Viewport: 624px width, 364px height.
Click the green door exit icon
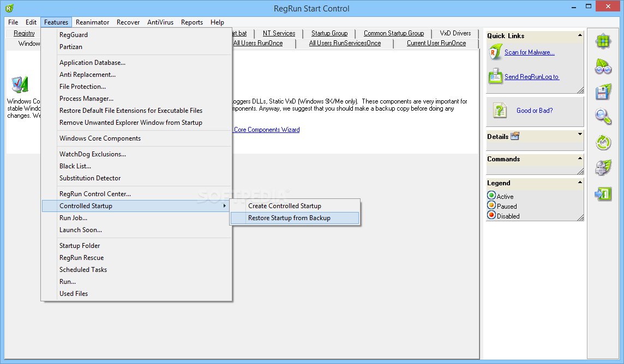coord(603,193)
